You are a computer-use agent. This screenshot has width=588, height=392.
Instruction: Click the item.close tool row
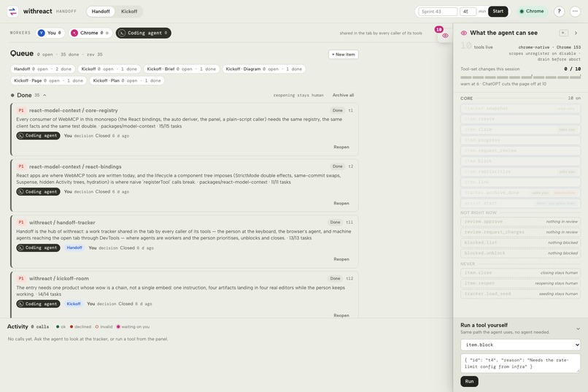[520, 273]
